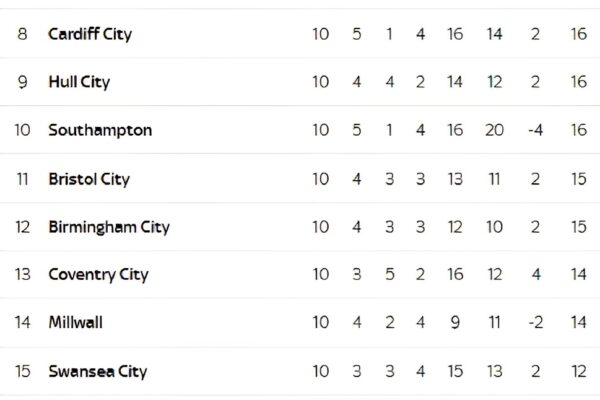The width and height of the screenshot is (600, 400).
Task: Open the Cardiff City team link
Action: (x=90, y=34)
